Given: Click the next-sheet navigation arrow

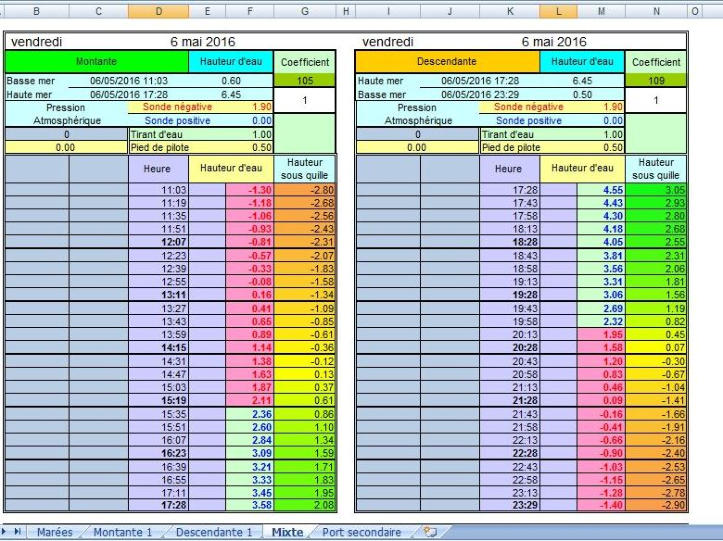Looking at the screenshot, I should pyautogui.click(x=5, y=532).
